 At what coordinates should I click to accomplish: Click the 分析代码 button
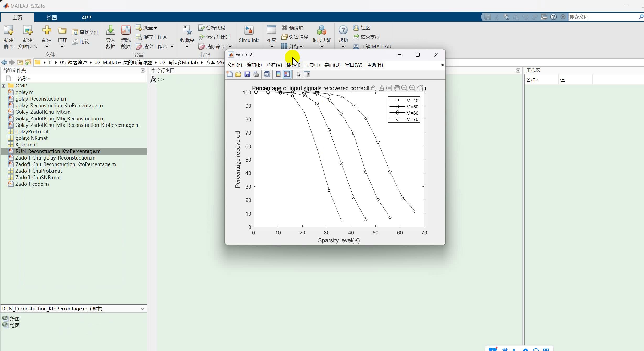pos(212,28)
